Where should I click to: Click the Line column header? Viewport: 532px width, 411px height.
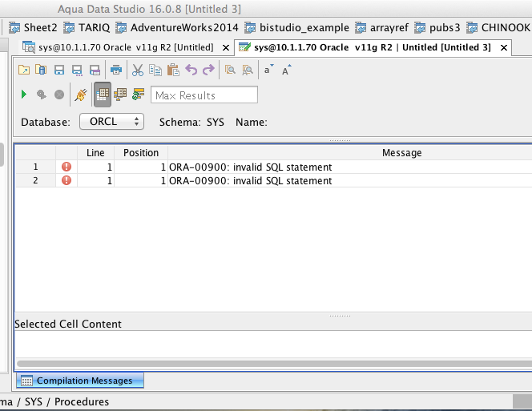95,153
